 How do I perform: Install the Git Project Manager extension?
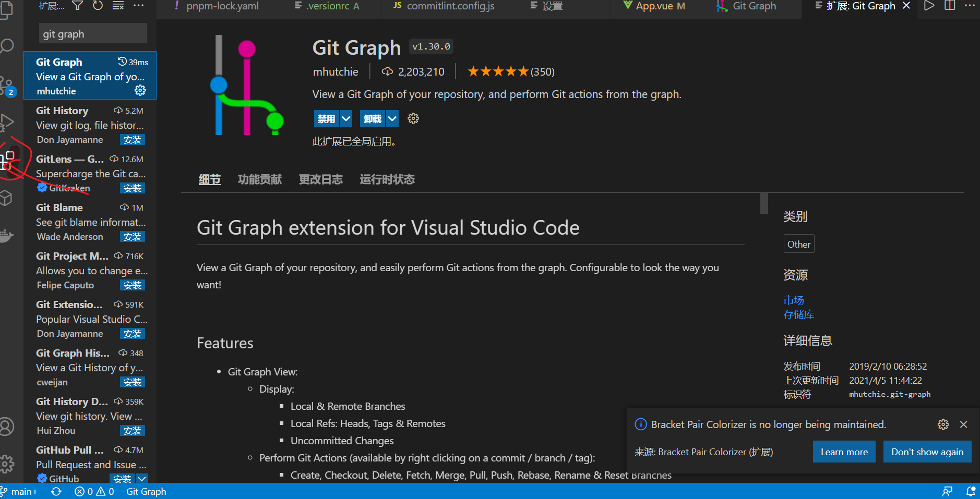(x=133, y=285)
